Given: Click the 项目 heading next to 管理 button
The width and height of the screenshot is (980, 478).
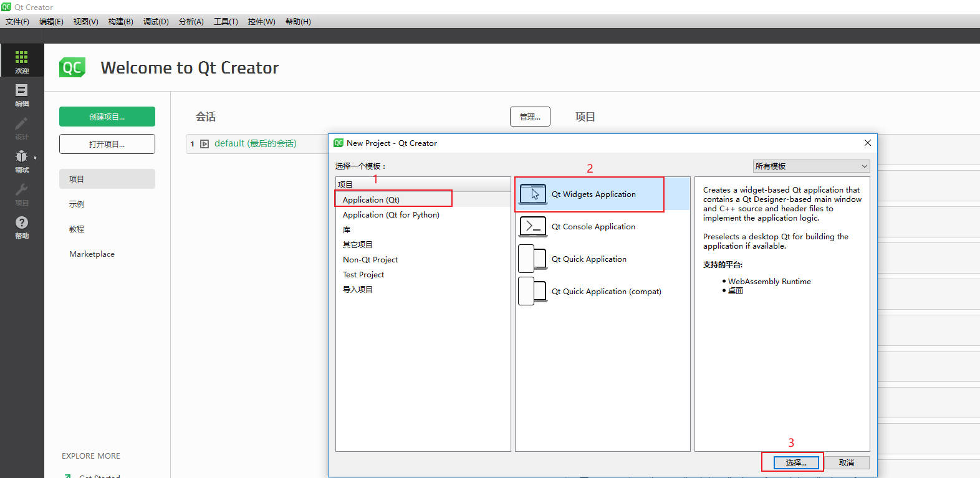Looking at the screenshot, I should [585, 117].
